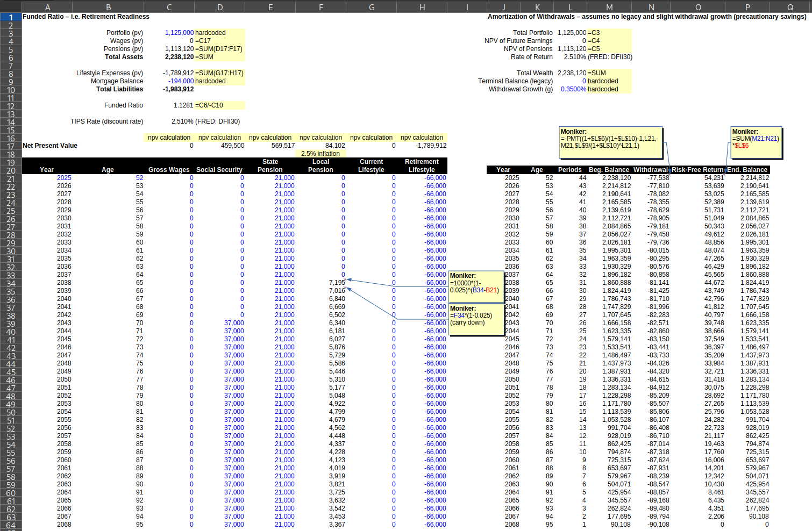The height and width of the screenshot is (531, 812).
Task: Click the '3,367' local pension value
Action: coord(337,525)
